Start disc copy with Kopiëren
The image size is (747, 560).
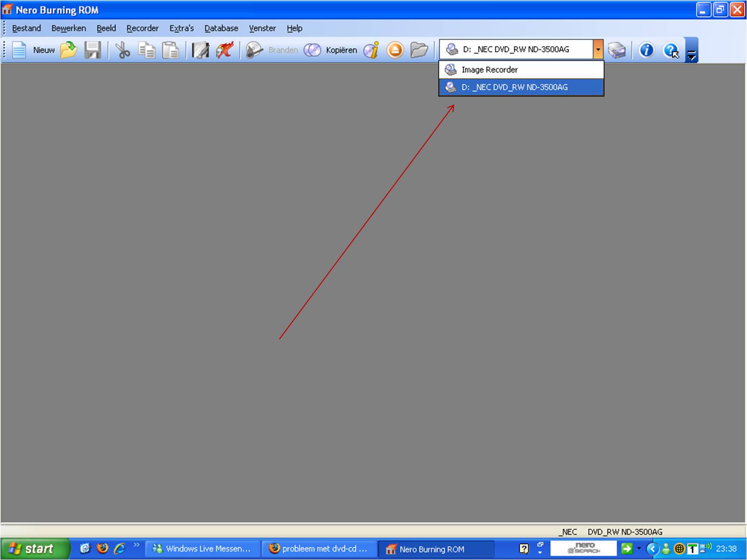[x=330, y=50]
